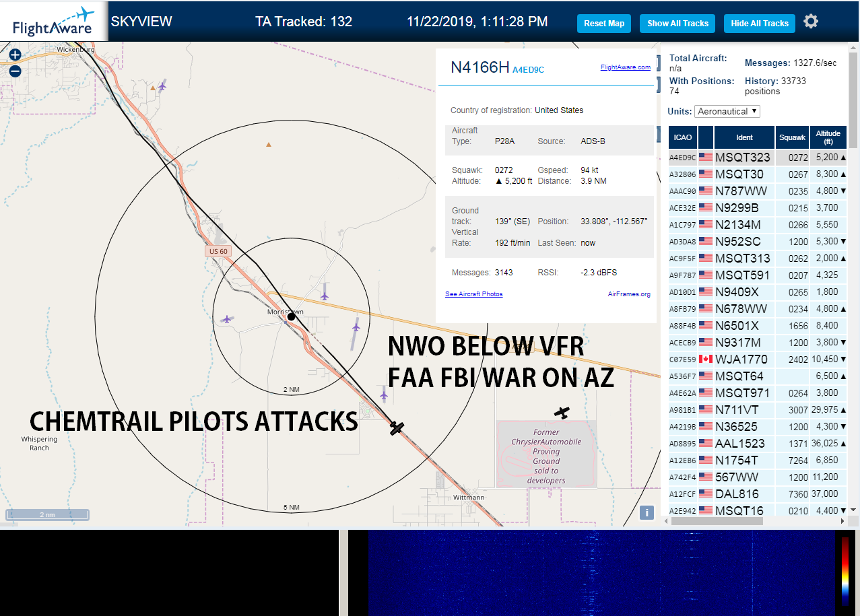
Task: Select the N952SC row
Action: pos(758,242)
